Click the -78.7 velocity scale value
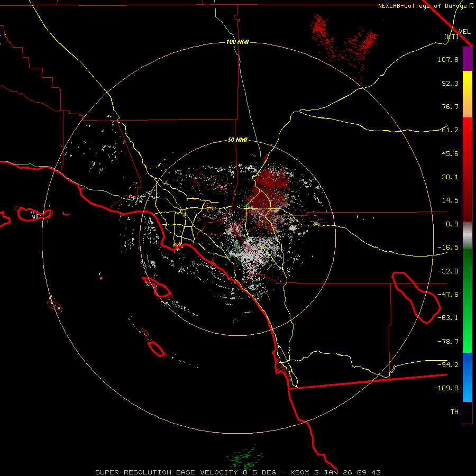476x476 pixels. pos(448,342)
